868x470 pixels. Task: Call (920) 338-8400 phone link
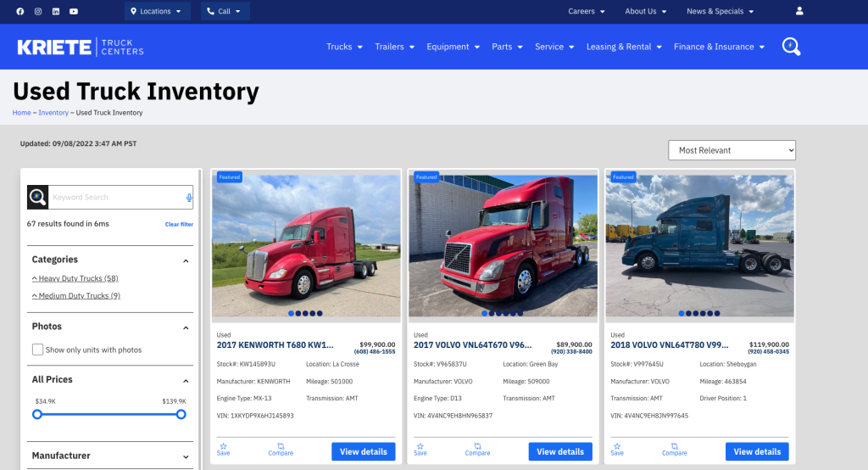[x=571, y=351]
